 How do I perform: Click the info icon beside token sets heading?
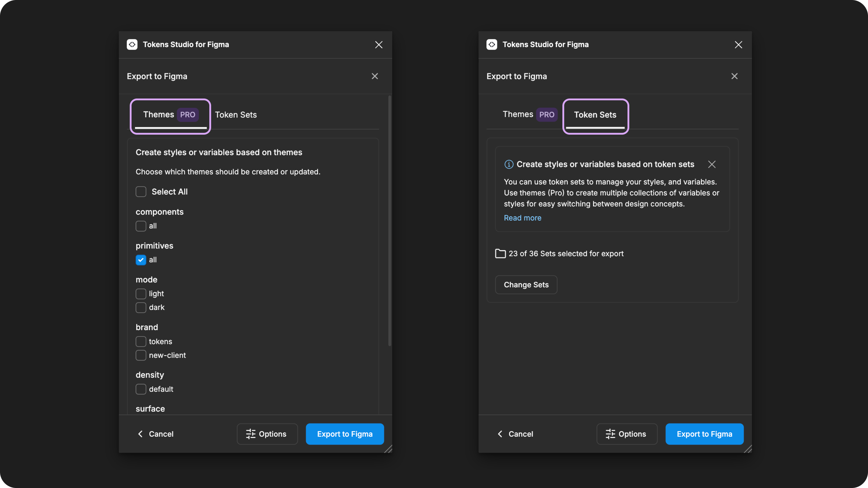[508, 164]
